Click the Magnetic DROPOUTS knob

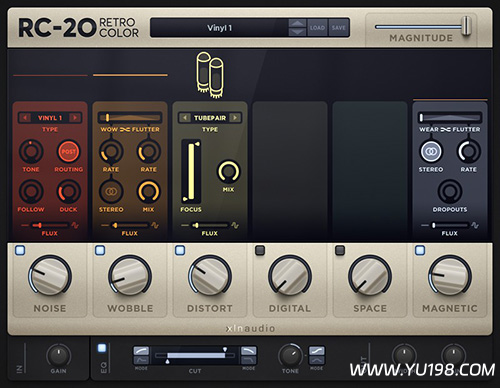click(450, 192)
